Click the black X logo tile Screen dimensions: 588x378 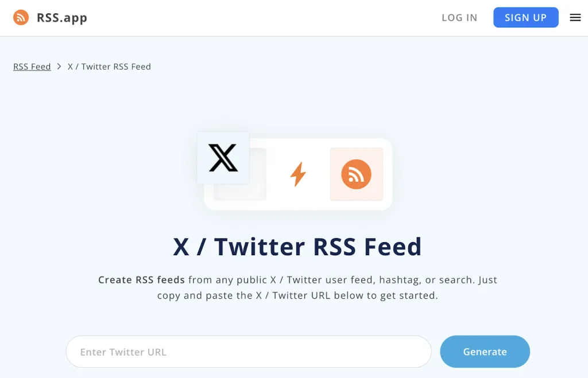point(223,158)
